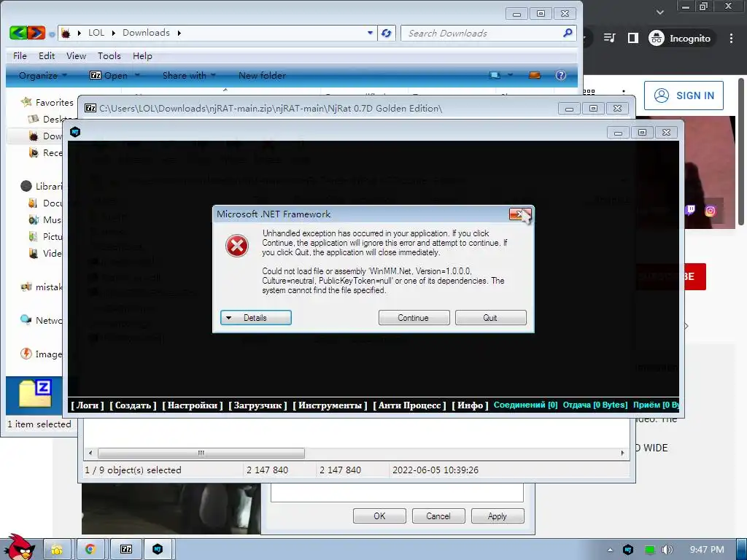Screen dimensions: 747x560
Task: Click the njRAT shield icon in title bar
Action: (x=75, y=132)
